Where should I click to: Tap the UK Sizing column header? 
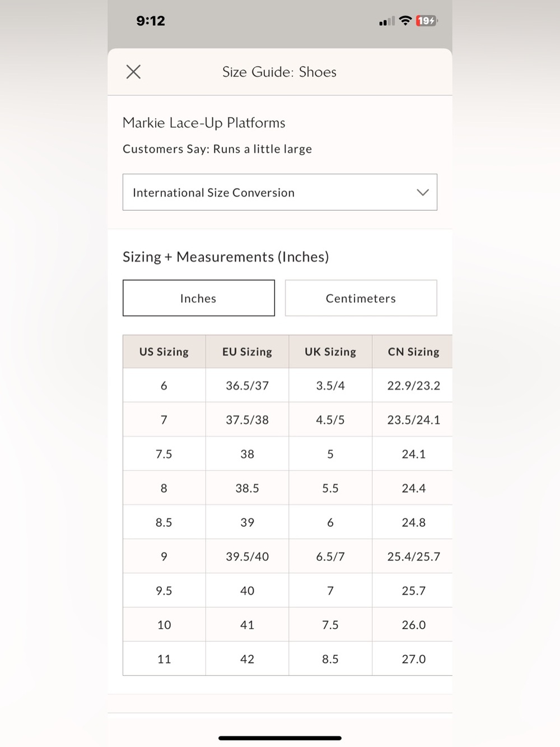[x=330, y=352]
